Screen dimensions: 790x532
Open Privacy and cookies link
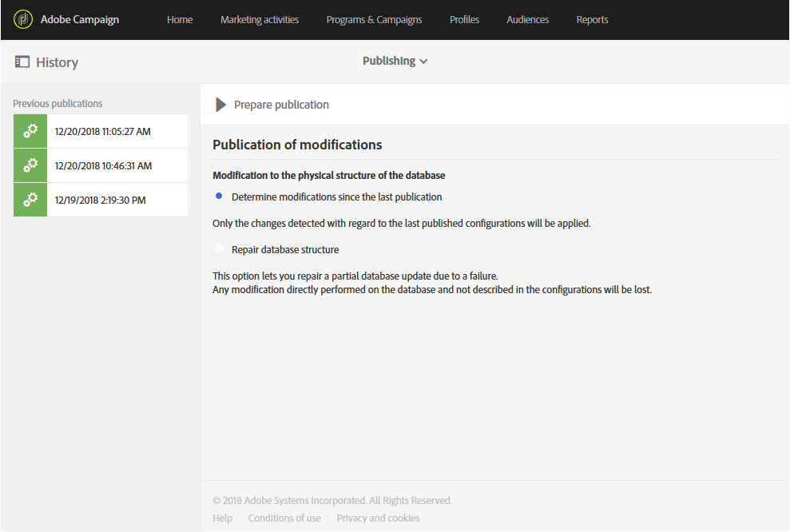click(378, 518)
